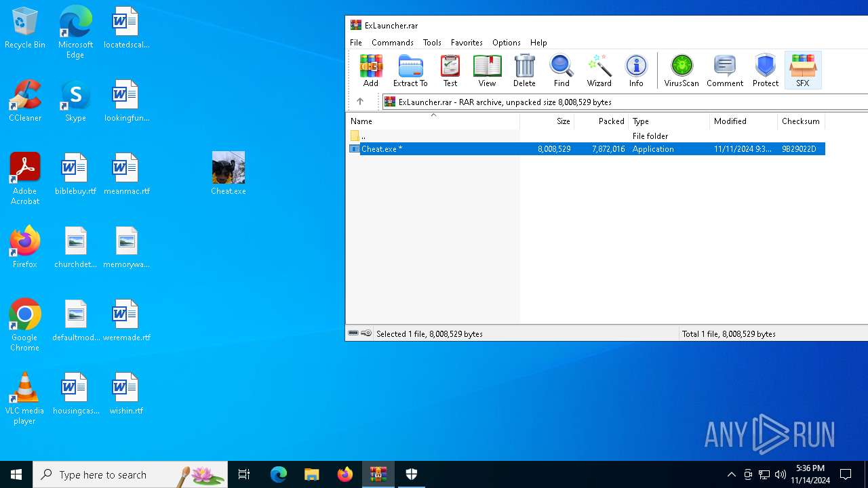This screenshot has width=868, height=488.
Task: Open the Tools menu
Action: (x=432, y=42)
